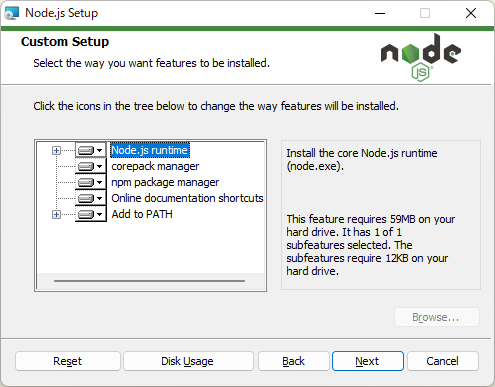This screenshot has width=495, height=387.
Task: Expand the Node.js runtime tree node
Action: (56, 150)
